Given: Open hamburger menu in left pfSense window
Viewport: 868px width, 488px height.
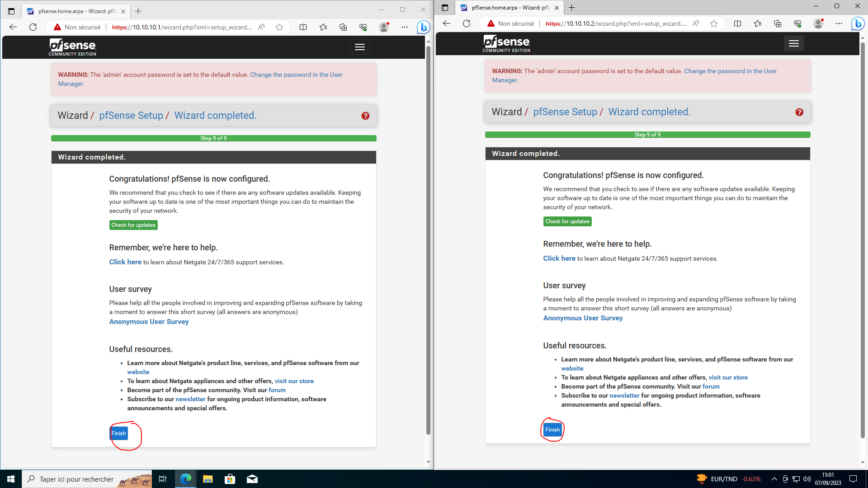Looking at the screenshot, I should [x=360, y=47].
